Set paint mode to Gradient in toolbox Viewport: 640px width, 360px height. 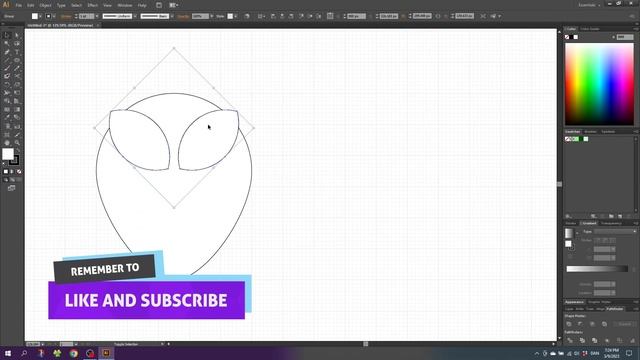[12, 172]
